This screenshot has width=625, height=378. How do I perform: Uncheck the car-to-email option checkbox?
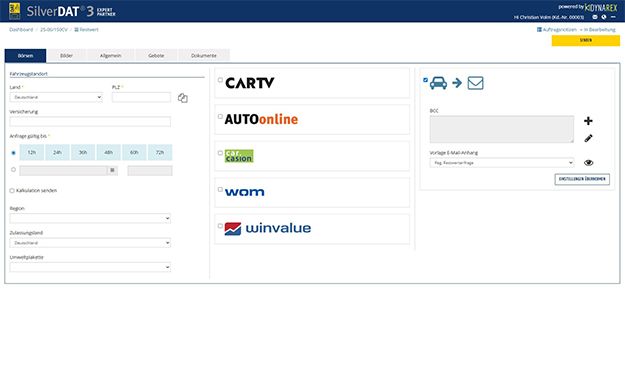point(425,80)
